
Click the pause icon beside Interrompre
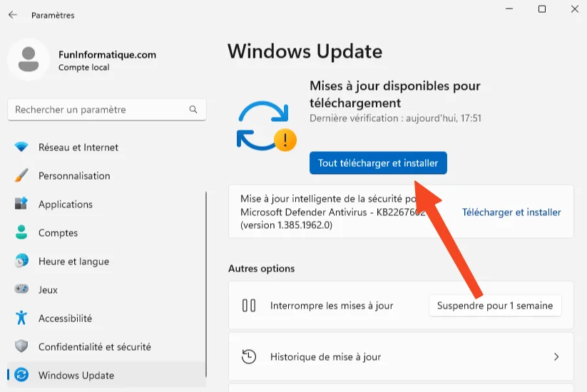pos(249,305)
